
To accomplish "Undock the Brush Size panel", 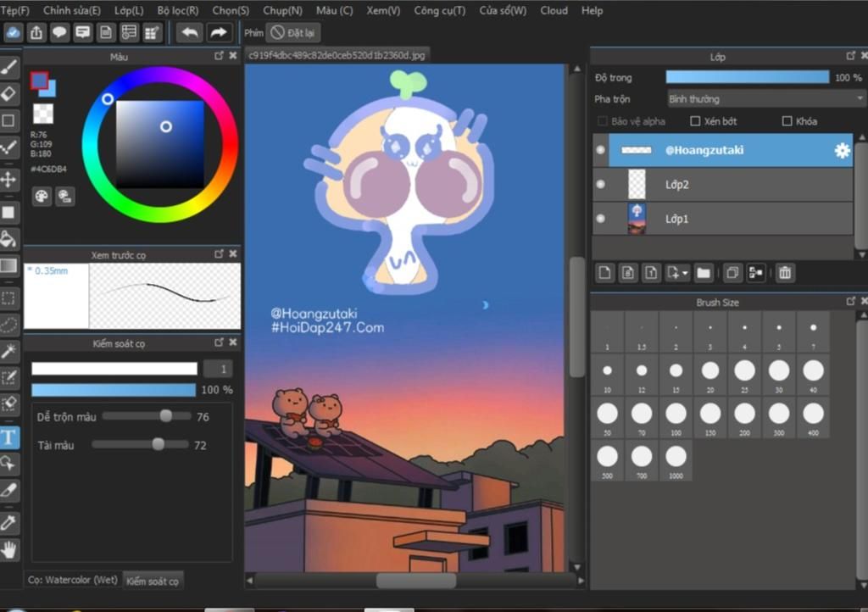I will pos(851,301).
